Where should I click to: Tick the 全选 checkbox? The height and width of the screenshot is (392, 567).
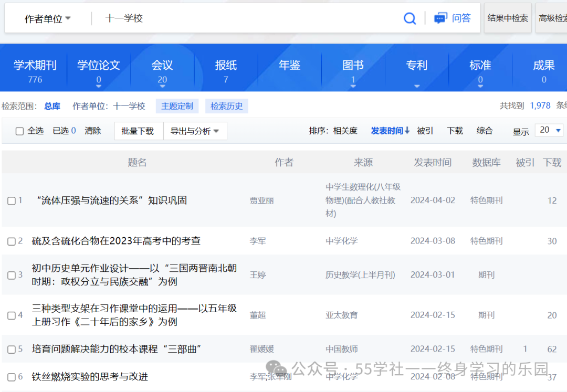(x=19, y=131)
